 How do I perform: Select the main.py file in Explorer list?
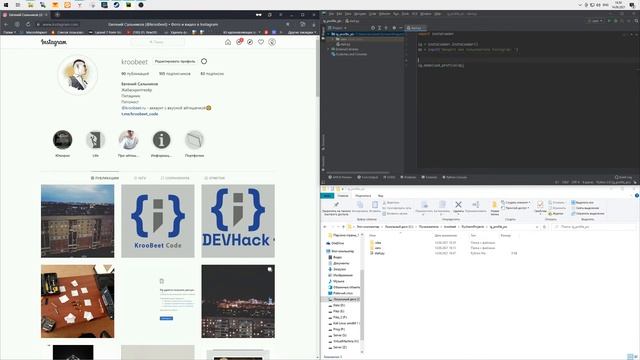[377, 253]
